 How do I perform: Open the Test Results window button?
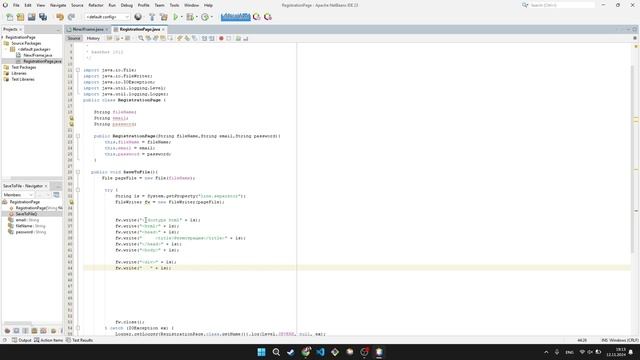(80, 340)
